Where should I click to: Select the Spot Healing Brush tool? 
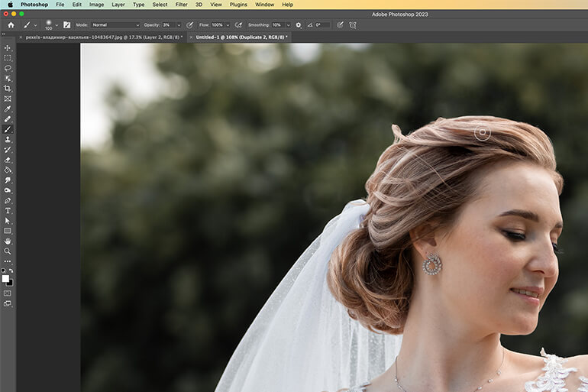pyautogui.click(x=8, y=119)
